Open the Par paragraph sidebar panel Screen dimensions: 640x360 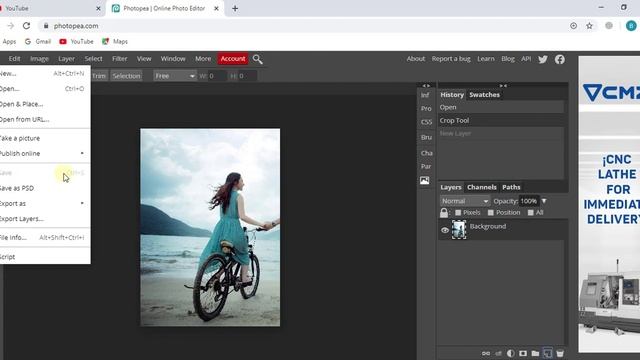point(426,167)
